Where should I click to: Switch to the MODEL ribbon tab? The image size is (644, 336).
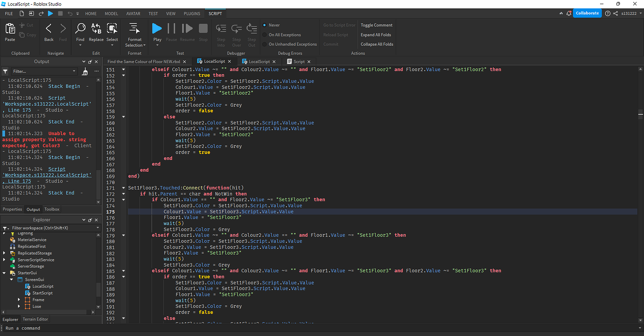[111, 14]
